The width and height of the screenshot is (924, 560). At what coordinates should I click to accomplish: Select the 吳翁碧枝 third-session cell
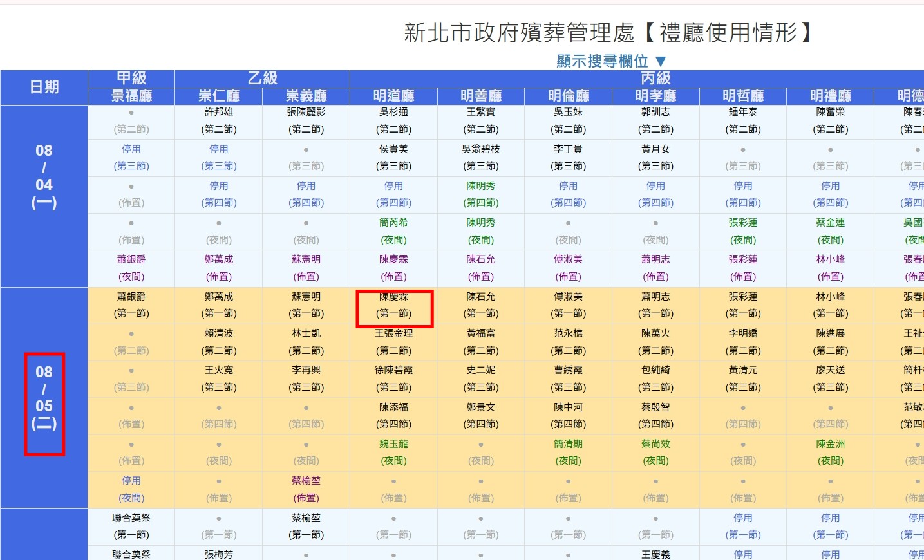[x=481, y=158]
